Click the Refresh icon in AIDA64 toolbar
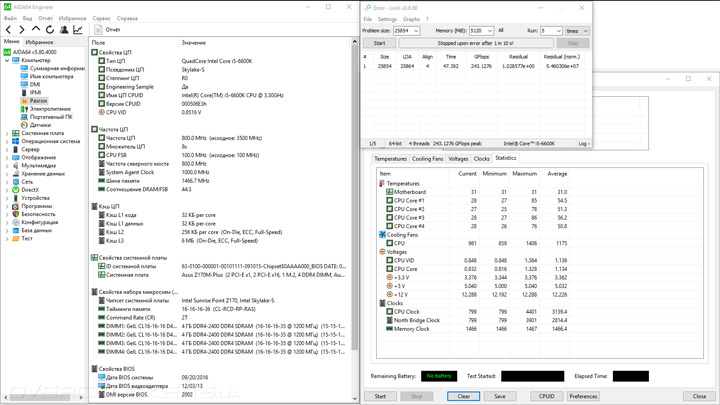 50,30
